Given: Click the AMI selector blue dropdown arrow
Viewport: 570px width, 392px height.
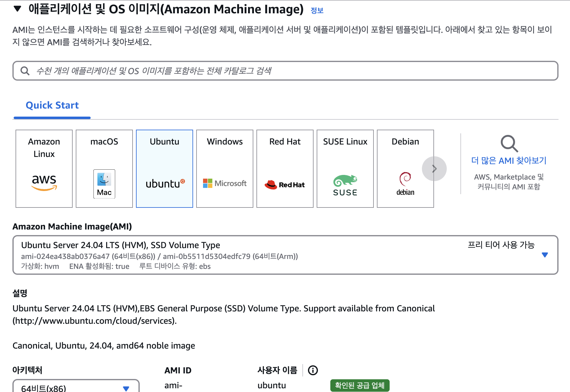Looking at the screenshot, I should pyautogui.click(x=545, y=255).
